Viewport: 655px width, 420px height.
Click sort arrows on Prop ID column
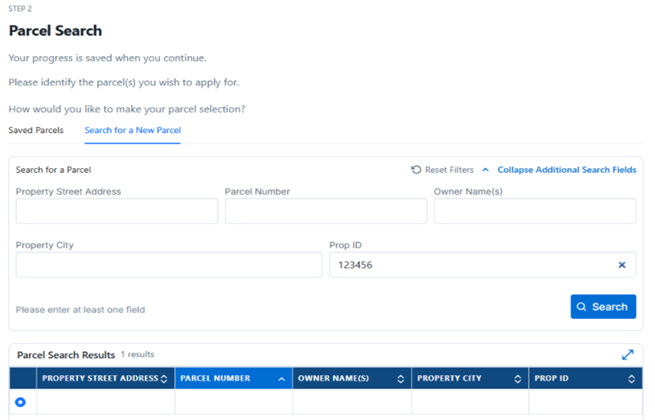pos(631,379)
